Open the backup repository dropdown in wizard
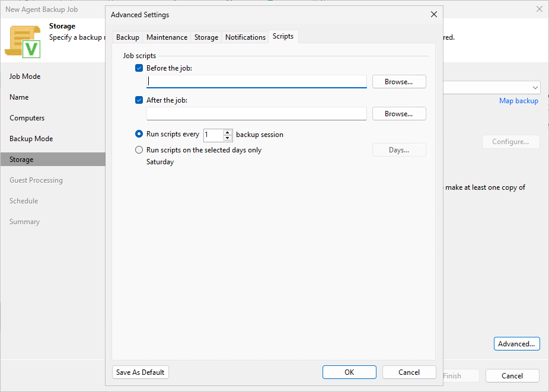549x392 pixels. 535,87
